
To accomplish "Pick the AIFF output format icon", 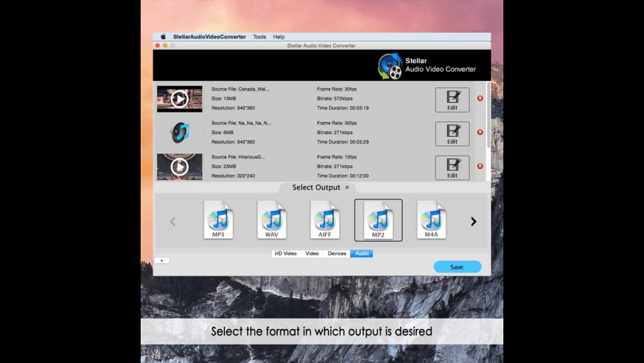I will (x=324, y=220).
